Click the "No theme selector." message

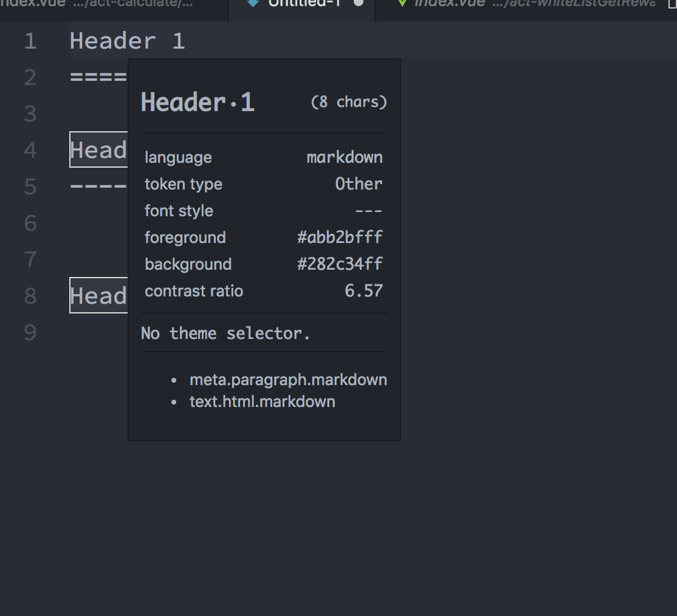click(225, 334)
